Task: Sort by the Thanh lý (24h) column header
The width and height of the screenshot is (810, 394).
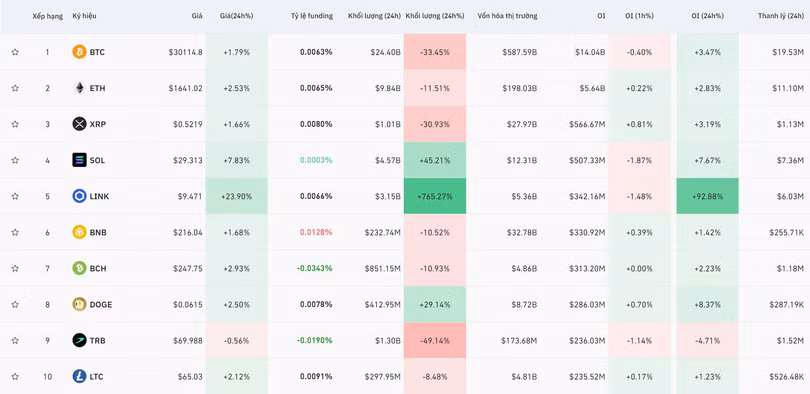Action: click(x=781, y=16)
